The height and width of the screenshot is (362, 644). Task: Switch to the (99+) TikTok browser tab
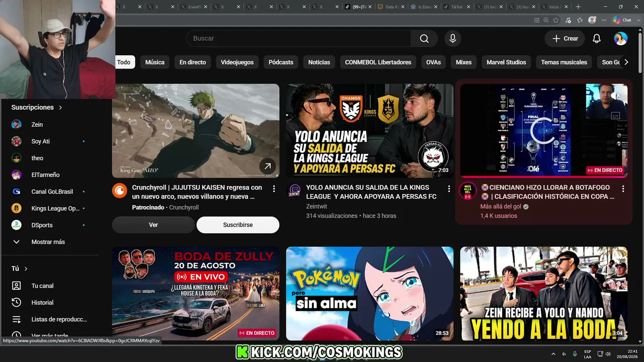tap(358, 7)
